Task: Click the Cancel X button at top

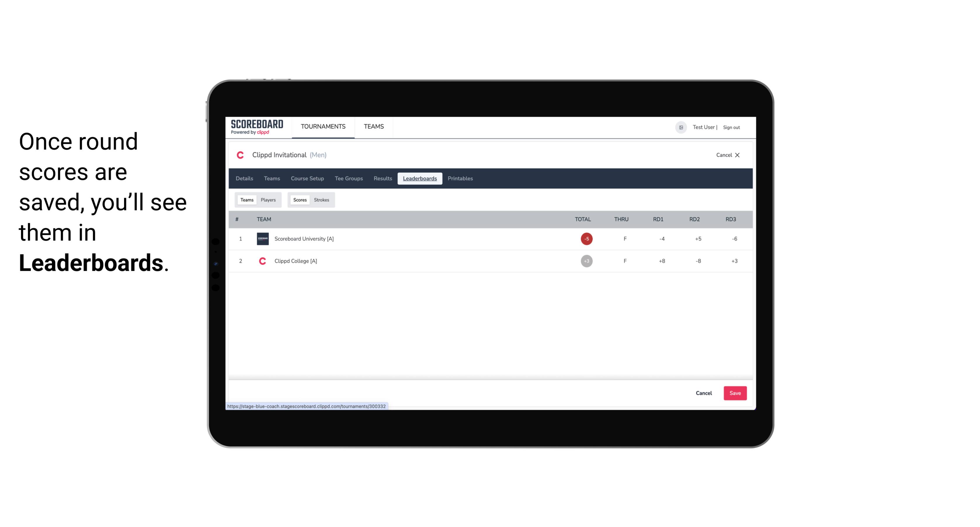Action: pos(727,155)
